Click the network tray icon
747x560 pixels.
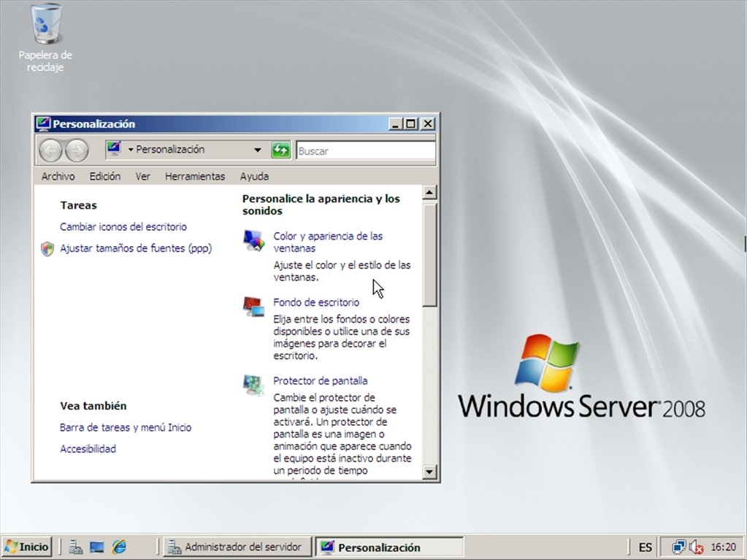[679, 547]
